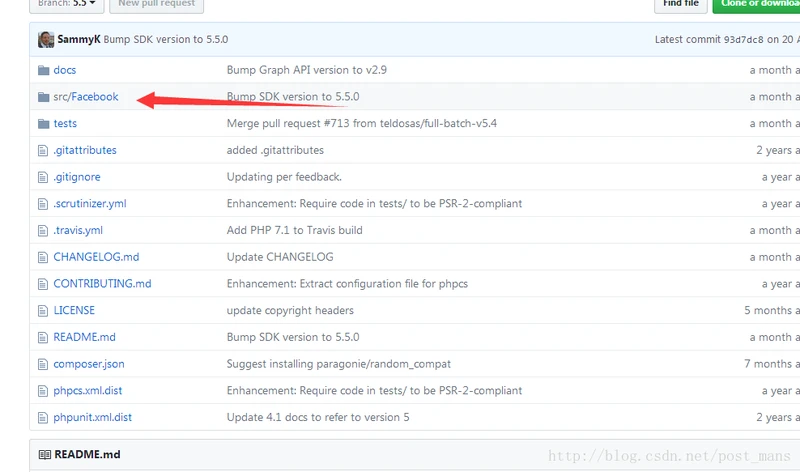Open commit 'Bump Graph API version to v2.9'

point(307,70)
